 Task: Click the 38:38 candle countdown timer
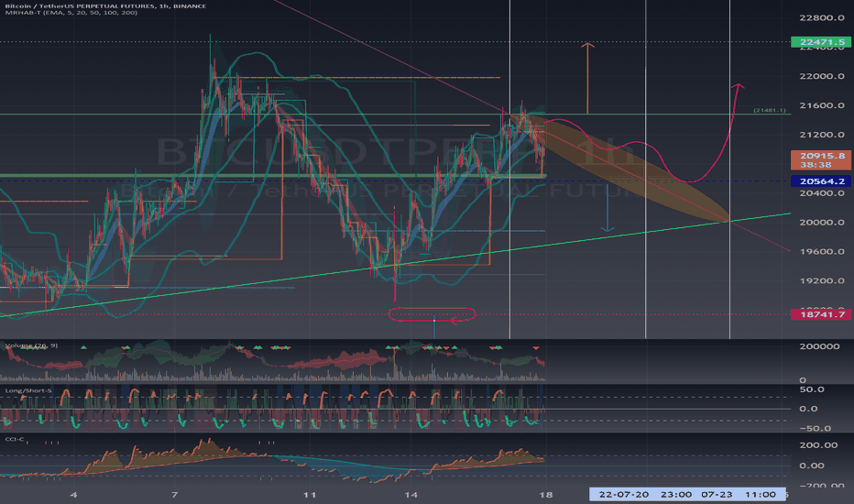pyautogui.click(x=816, y=165)
